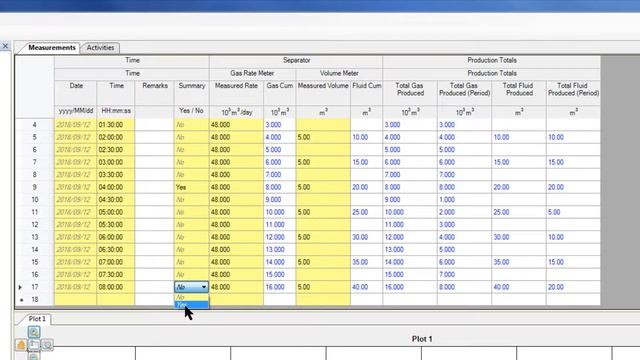Image resolution: width=640 pixels, height=360 pixels.
Task: Open the Summary dropdown arrow in row 17
Action: (x=204, y=287)
